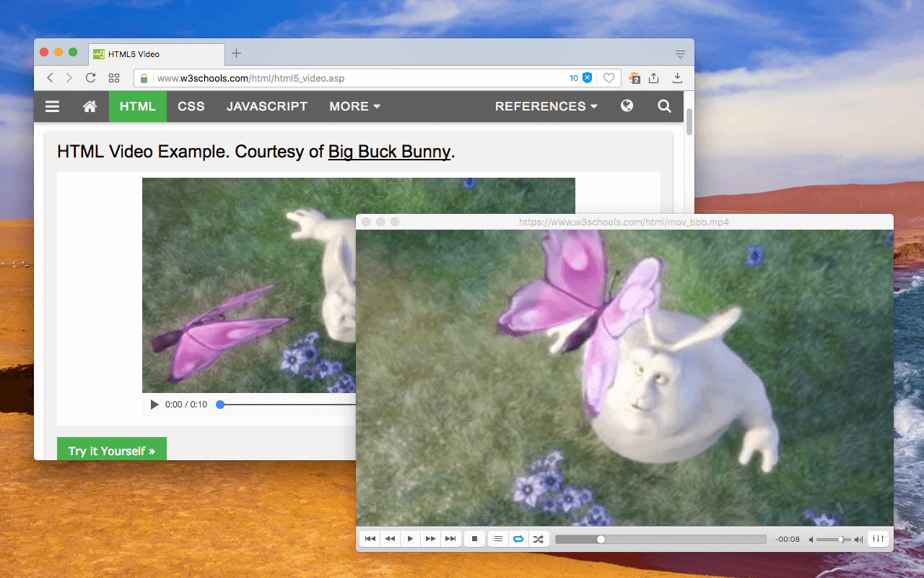Open the speed dial grid view
This screenshot has width=924, height=578.
(x=114, y=78)
